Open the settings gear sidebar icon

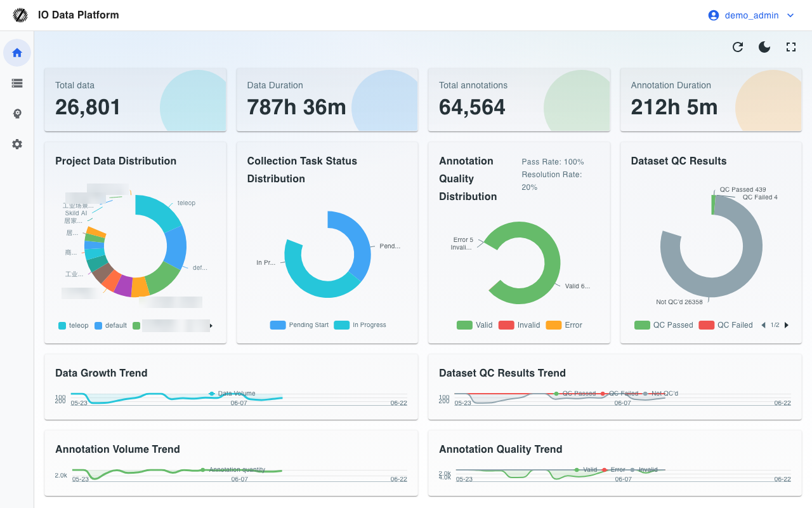pos(17,144)
